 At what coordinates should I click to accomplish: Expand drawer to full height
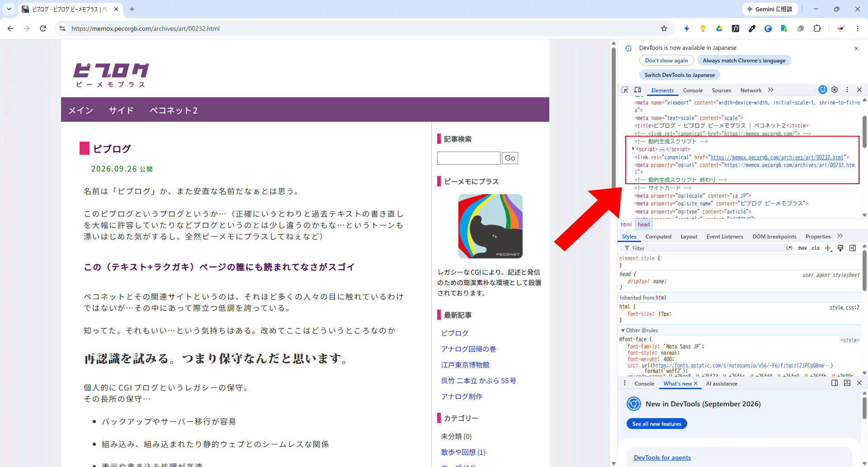coord(847,383)
